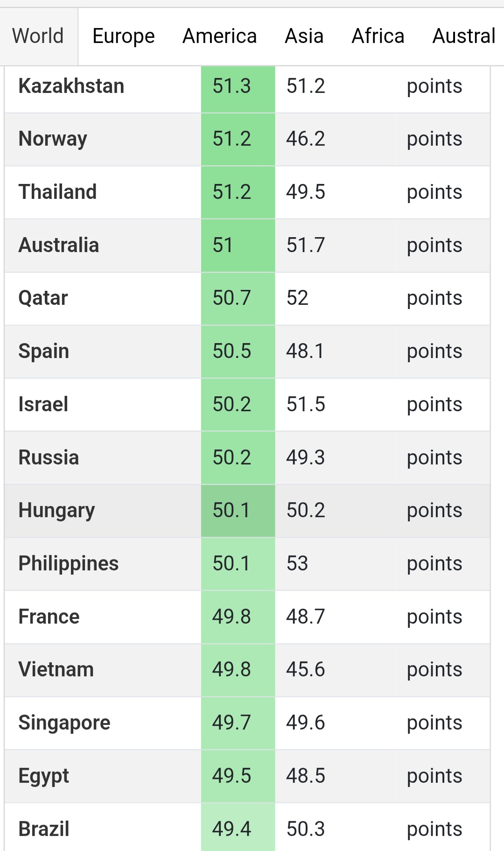Click Spain in the table

tap(44, 352)
